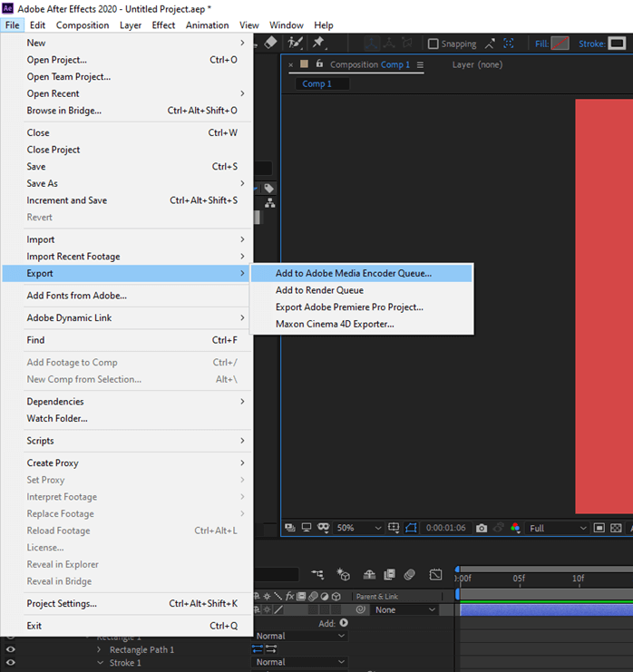Expand the Rectangle Path 1 row
The image size is (633, 672).
pyautogui.click(x=99, y=649)
